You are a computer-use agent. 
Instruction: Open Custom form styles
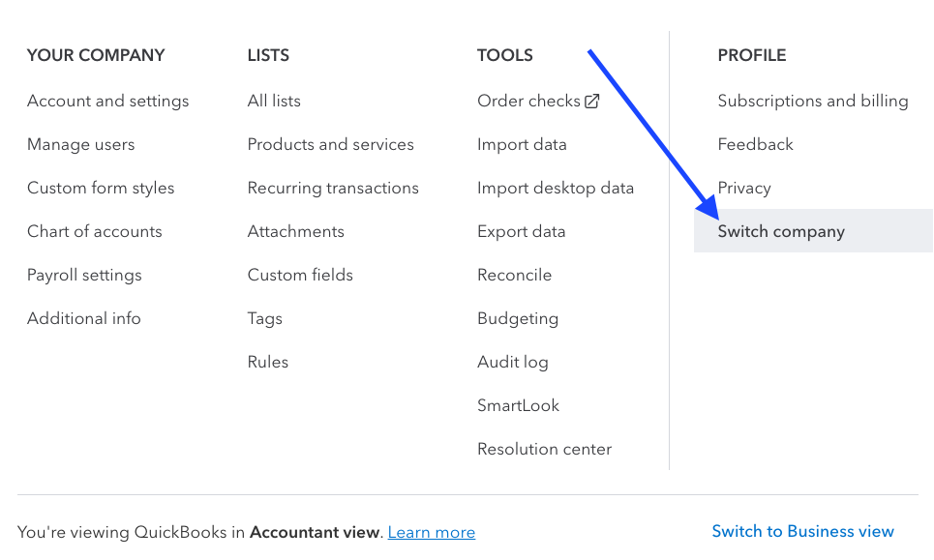(101, 188)
